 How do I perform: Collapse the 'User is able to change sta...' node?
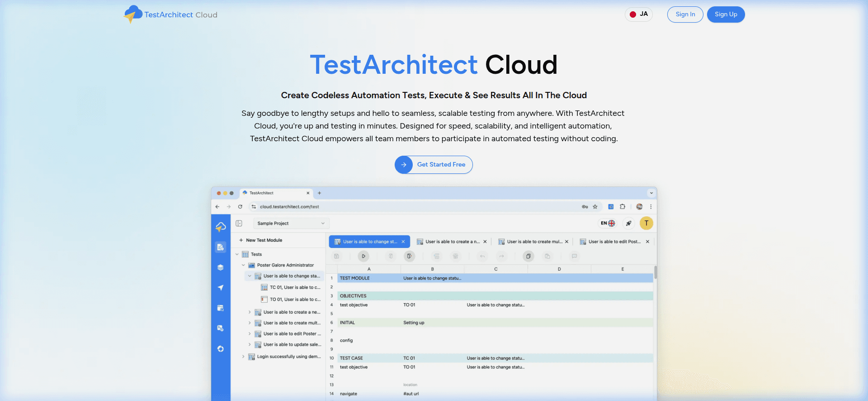point(250,276)
